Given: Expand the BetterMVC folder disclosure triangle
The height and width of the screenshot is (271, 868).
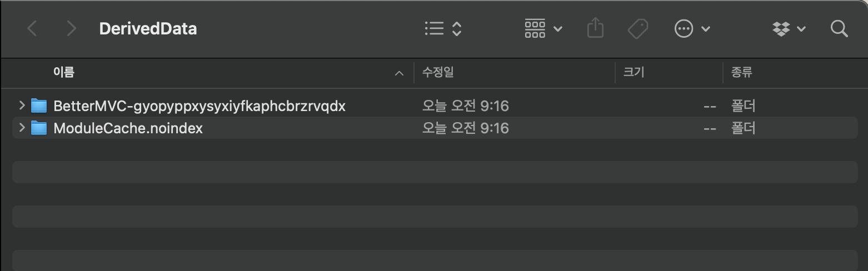Looking at the screenshot, I should click(22, 105).
